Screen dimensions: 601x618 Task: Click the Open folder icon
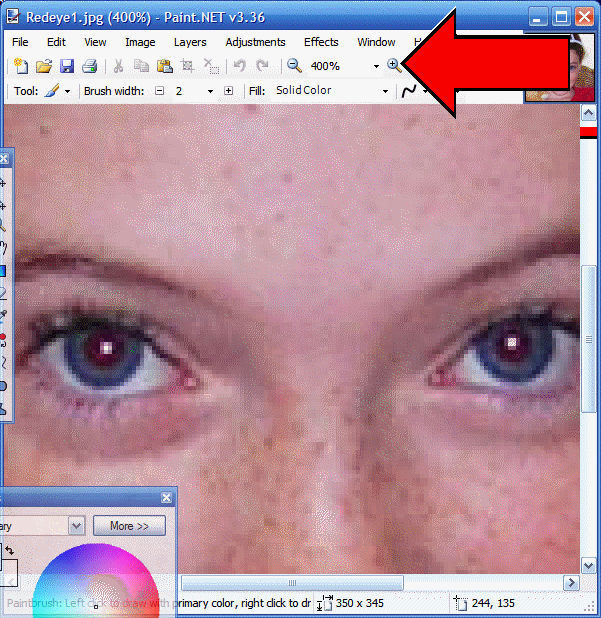43,66
